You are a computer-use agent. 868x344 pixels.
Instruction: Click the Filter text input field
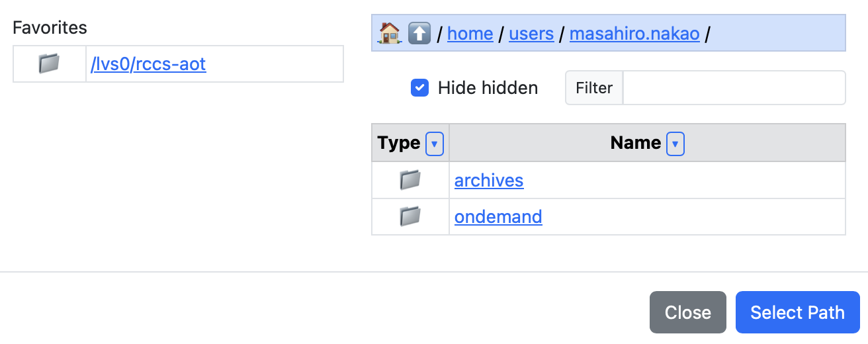734,88
